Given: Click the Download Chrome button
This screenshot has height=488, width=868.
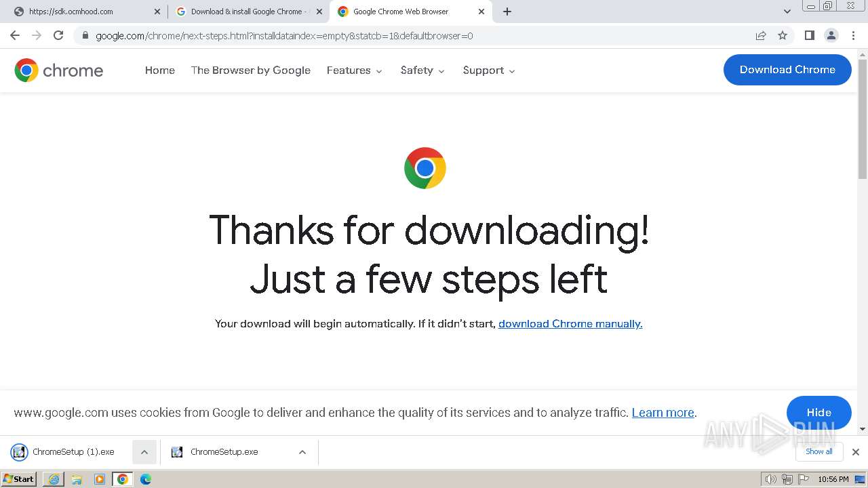Looking at the screenshot, I should 787,70.
